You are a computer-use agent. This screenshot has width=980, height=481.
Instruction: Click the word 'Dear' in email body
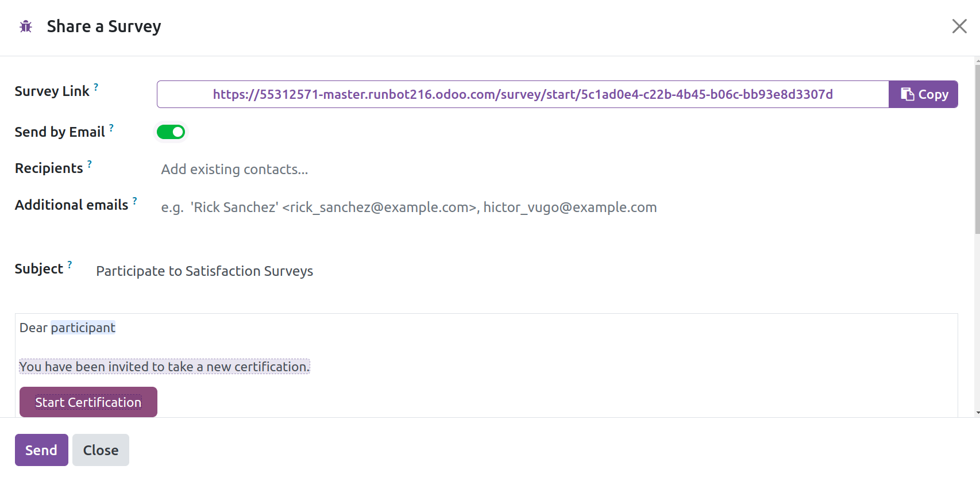(33, 328)
